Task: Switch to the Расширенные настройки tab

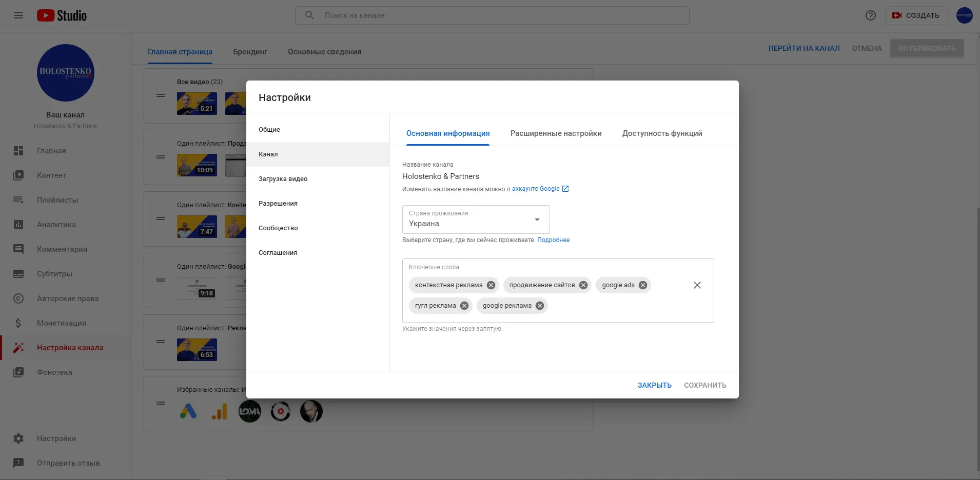Action: coord(556,133)
